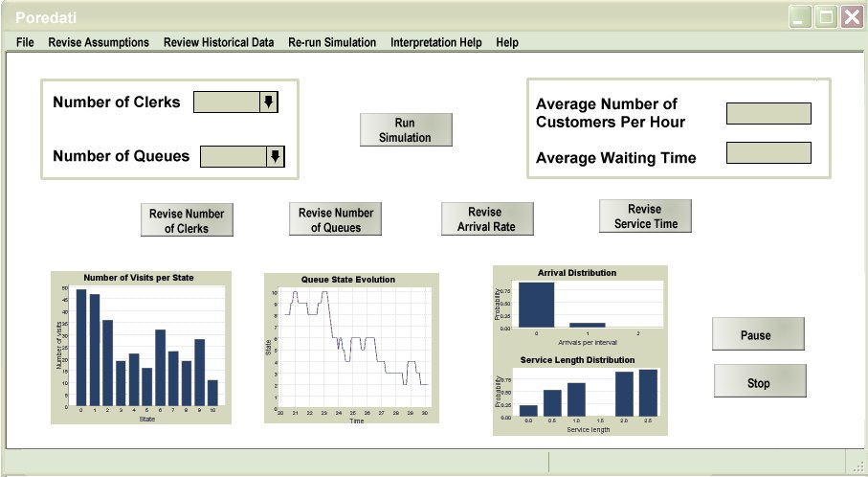Image resolution: width=868 pixels, height=477 pixels.
Task: Open the Revise Assumptions menu
Action: coord(99,43)
